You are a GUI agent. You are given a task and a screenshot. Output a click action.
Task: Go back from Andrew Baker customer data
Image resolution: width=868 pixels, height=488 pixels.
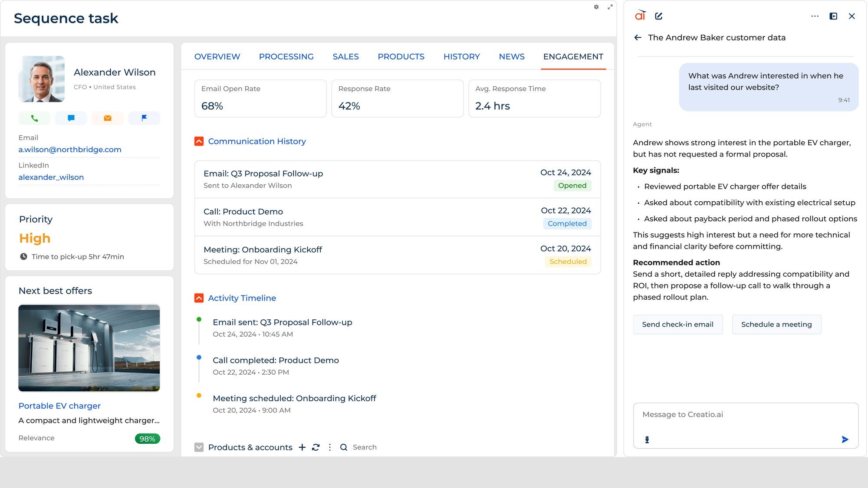638,38
